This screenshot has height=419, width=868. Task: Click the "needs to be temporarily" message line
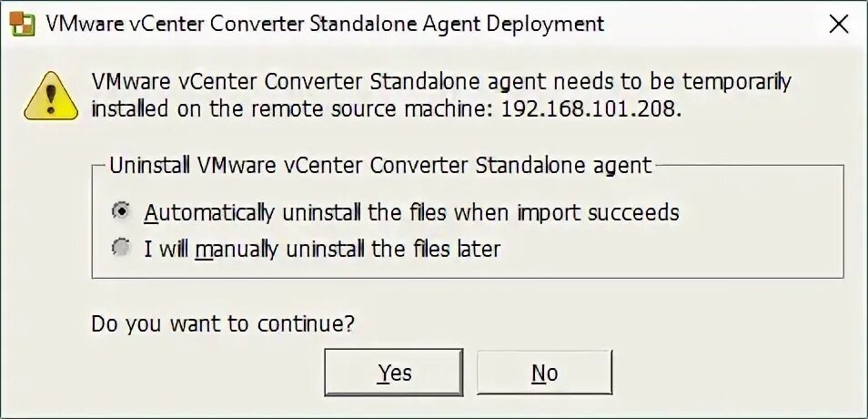point(441,82)
